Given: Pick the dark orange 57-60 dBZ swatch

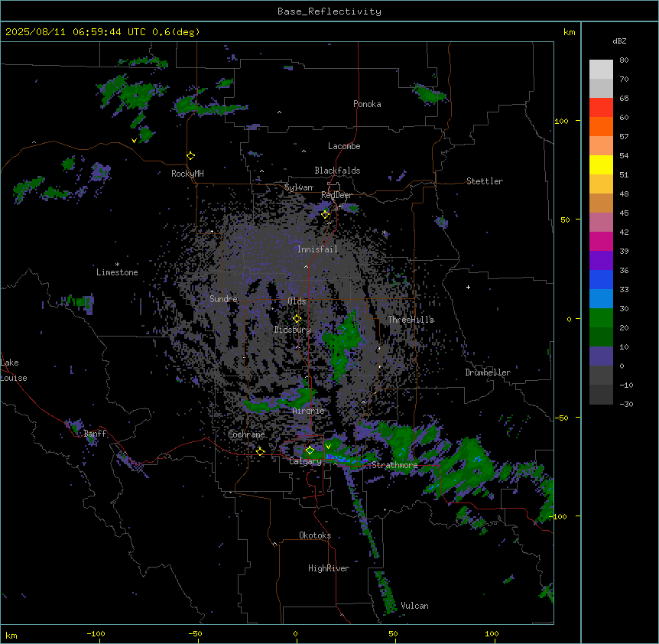Looking at the screenshot, I should click(x=601, y=126).
